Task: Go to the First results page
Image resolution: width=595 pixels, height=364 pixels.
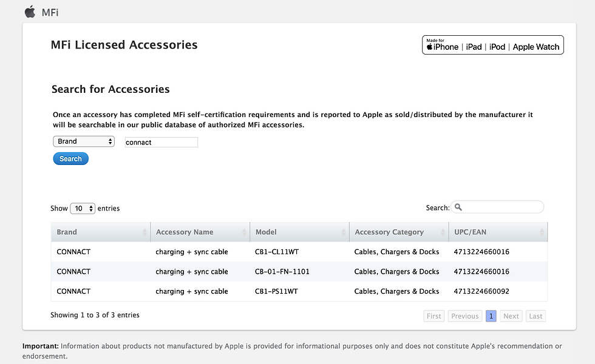Action: tap(433, 316)
